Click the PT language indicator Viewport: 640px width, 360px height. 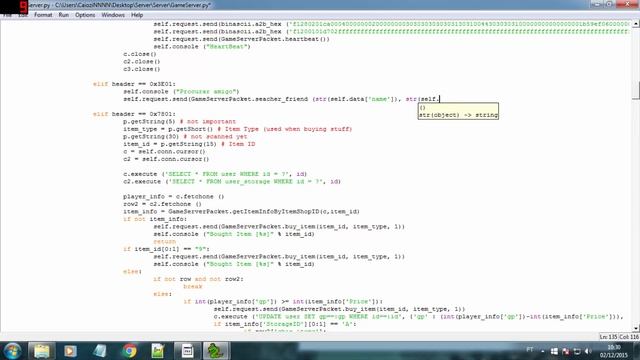529,350
